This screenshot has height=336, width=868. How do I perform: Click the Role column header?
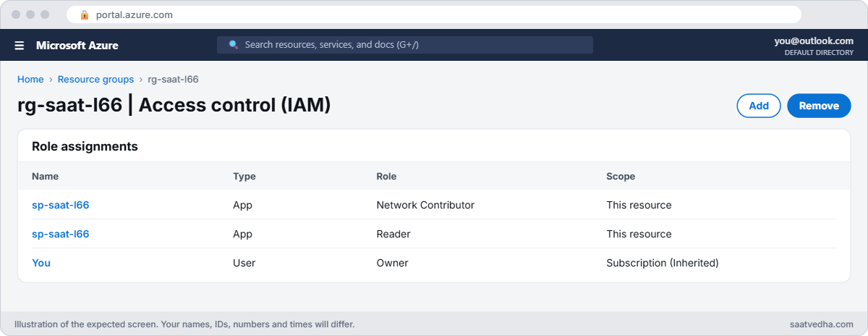[x=386, y=176]
